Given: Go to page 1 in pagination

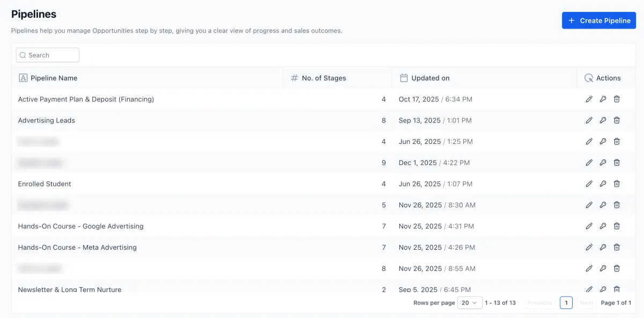Looking at the screenshot, I should pyautogui.click(x=566, y=303).
